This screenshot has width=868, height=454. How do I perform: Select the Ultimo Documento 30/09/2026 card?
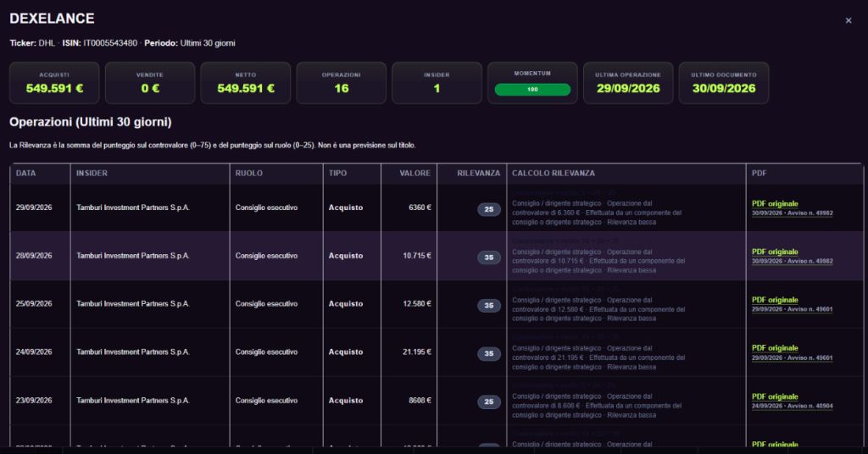(724, 83)
